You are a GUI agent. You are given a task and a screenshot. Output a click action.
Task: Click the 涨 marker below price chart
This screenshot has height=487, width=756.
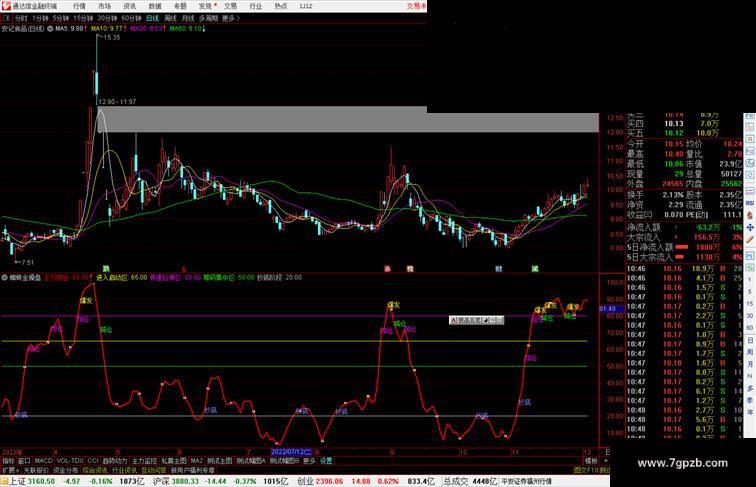(x=387, y=269)
